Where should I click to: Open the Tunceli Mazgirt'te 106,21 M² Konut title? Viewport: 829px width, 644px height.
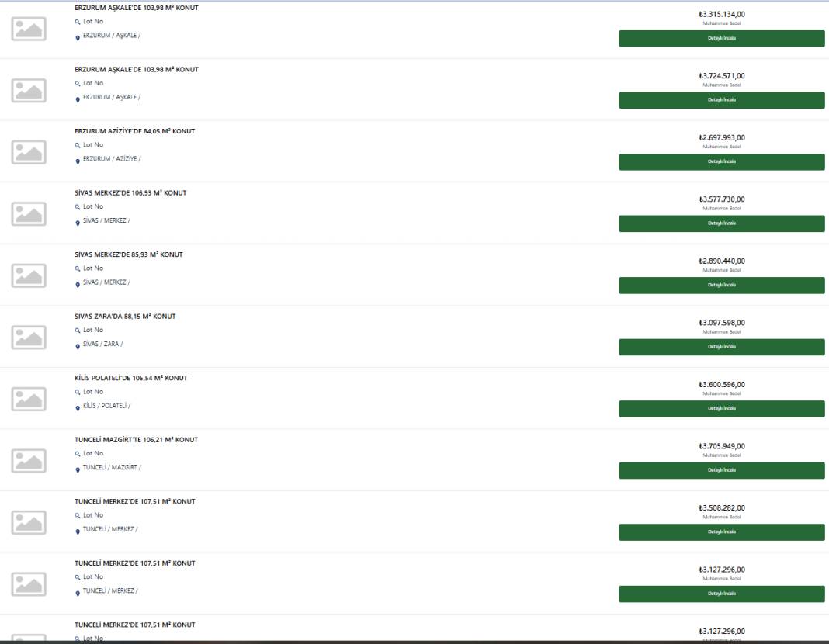[136, 439]
